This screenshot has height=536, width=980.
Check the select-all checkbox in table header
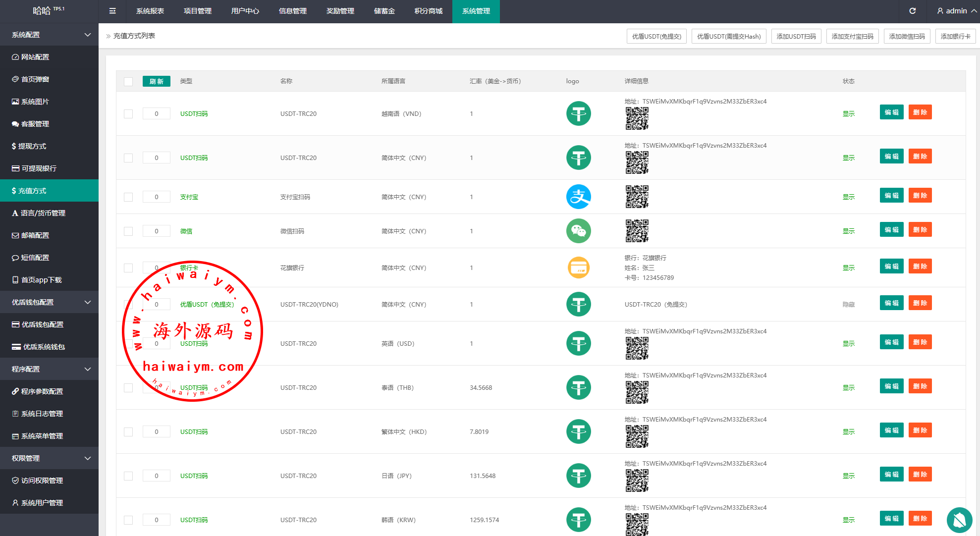[128, 81]
